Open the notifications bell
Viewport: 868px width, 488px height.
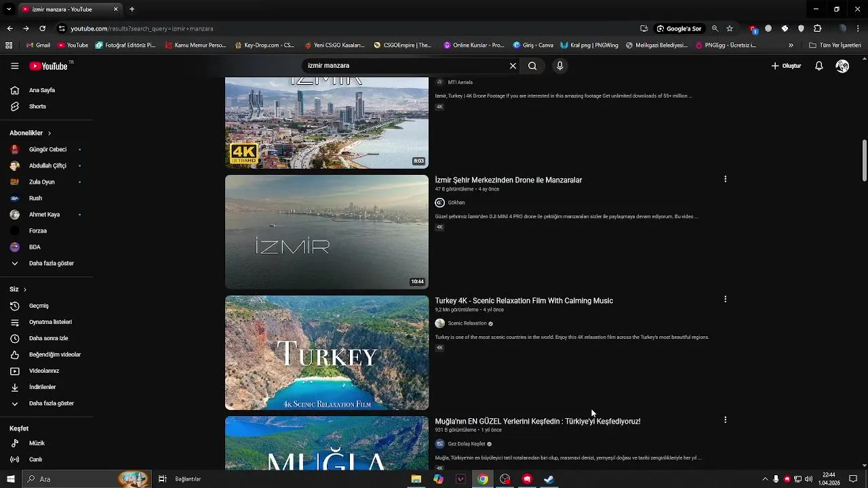click(x=819, y=66)
